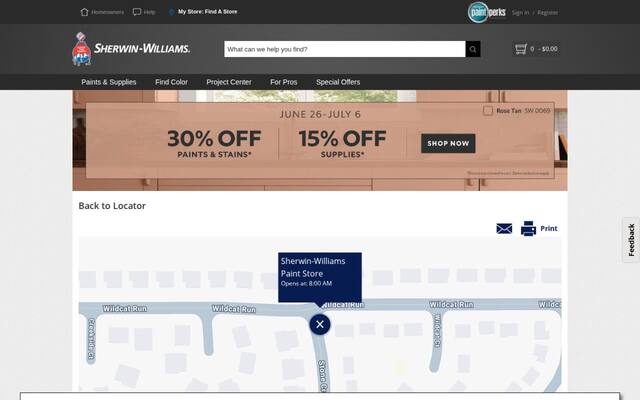Click Back to Locator link
Viewport: 640px width, 400px height.
[112, 206]
